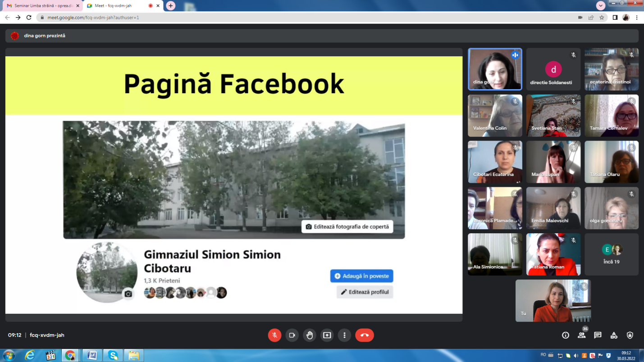644x362 pixels.
Task: Open the three-dot more options menu
Action: click(x=344, y=335)
